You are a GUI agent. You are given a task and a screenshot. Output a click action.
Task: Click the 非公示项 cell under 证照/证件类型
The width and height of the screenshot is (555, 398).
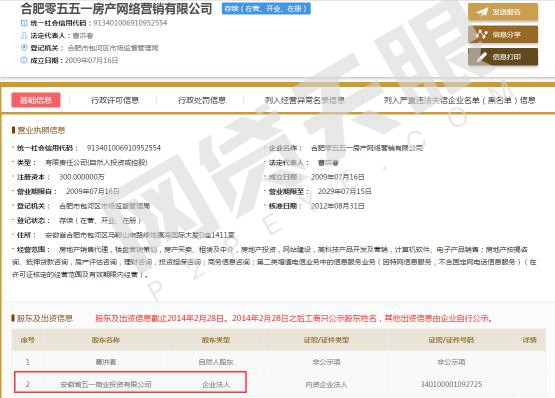coord(326,362)
